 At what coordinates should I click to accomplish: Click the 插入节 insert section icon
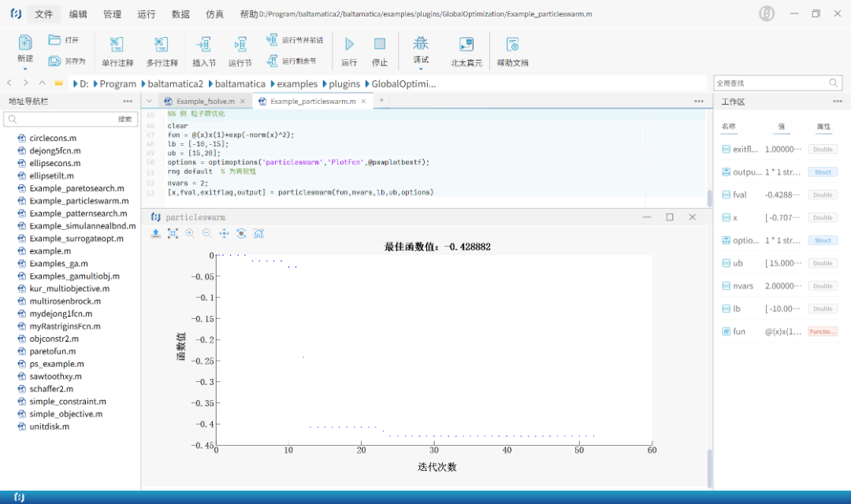click(203, 44)
